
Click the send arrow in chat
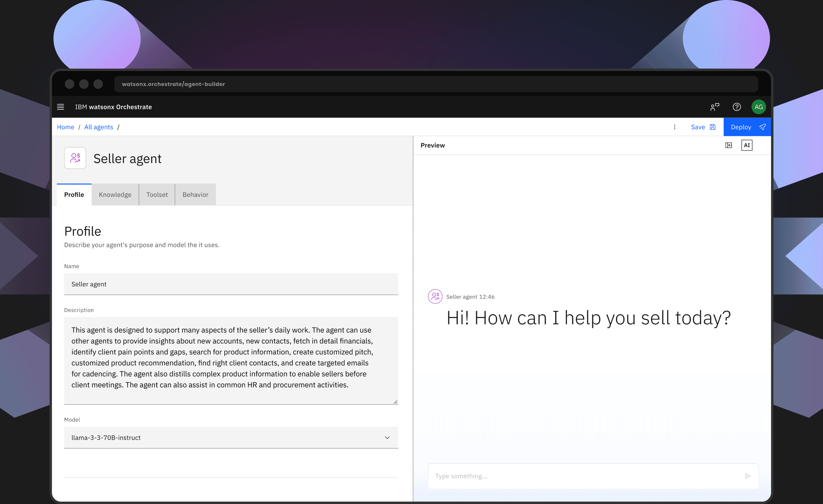[x=747, y=476]
